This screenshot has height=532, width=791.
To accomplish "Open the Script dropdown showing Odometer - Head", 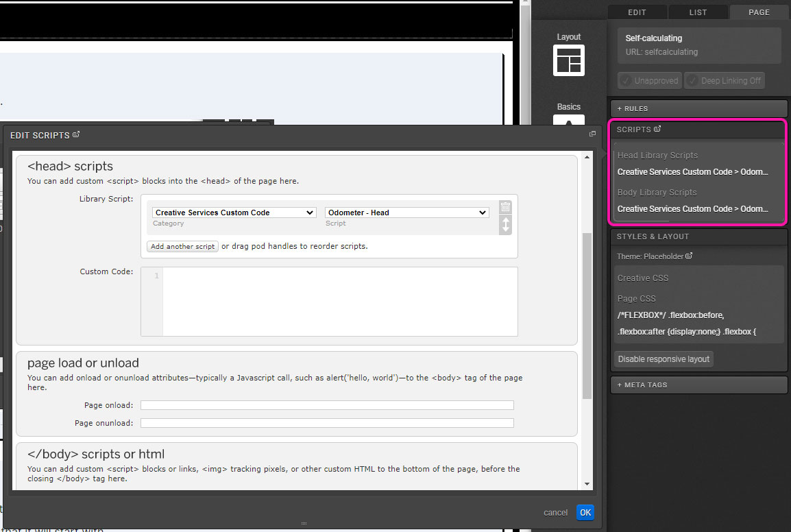I will pyautogui.click(x=406, y=213).
